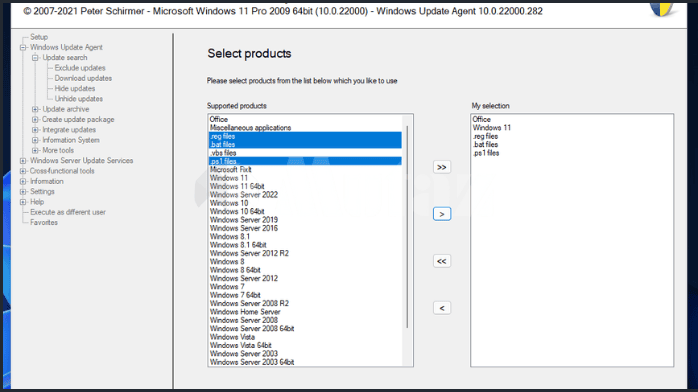Expand the Information tree node
This screenshot has height=392, width=698.
click(x=23, y=181)
